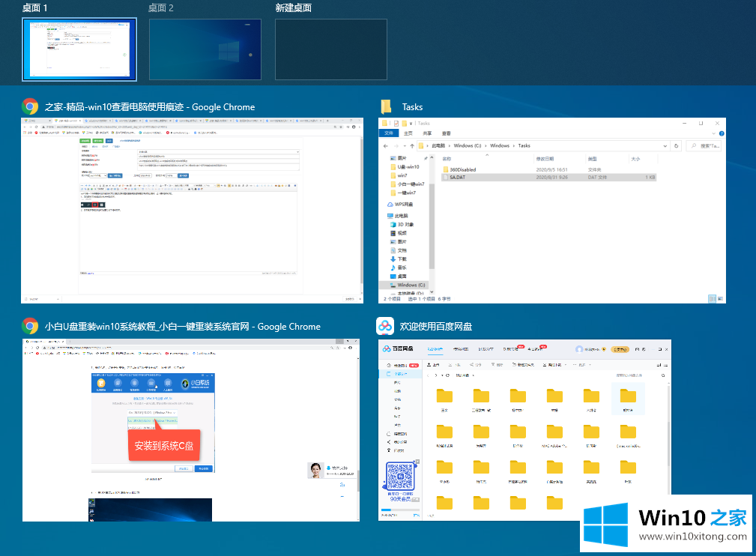Select 下载 in explorer sidebar

click(399, 259)
